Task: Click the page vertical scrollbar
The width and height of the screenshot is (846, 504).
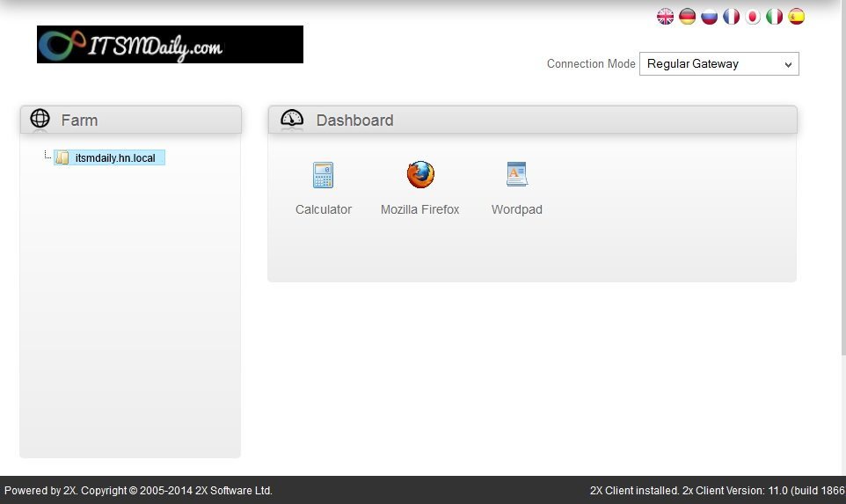Action: 842,178
